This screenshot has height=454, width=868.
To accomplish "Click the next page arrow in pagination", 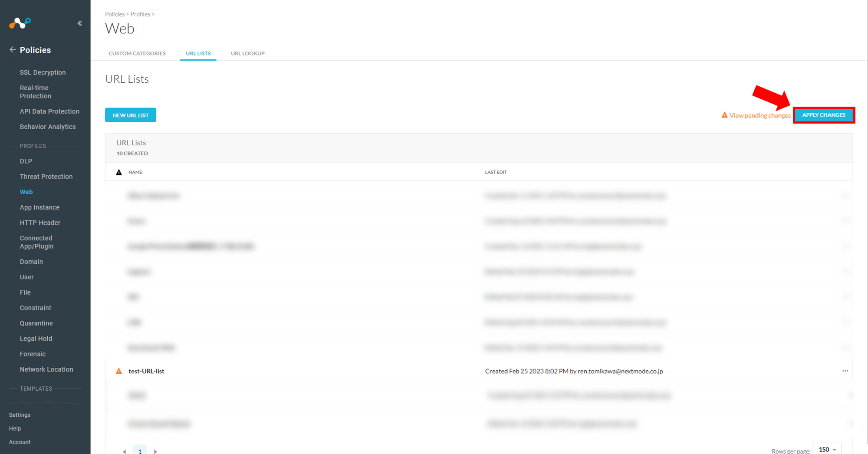I will (x=155, y=451).
